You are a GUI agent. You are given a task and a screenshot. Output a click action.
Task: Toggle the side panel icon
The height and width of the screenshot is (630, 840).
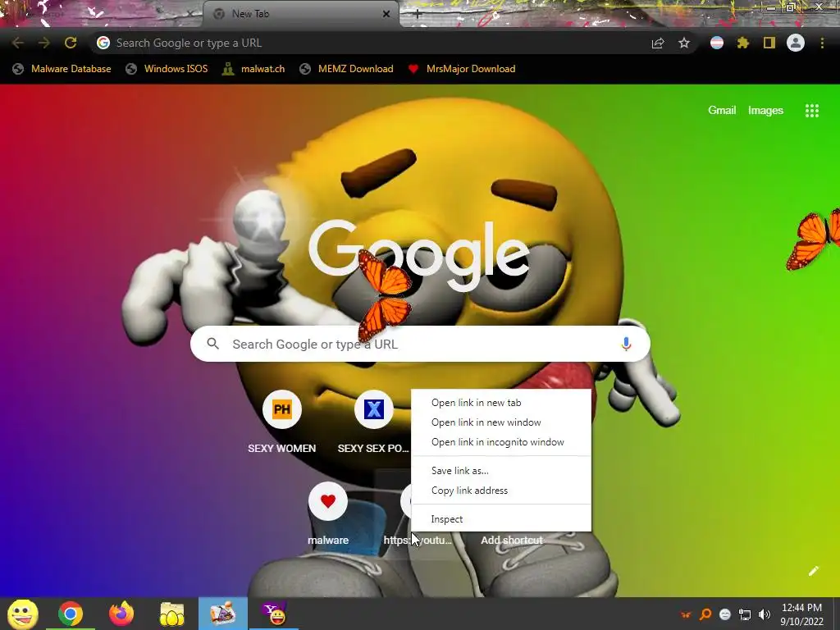pyautogui.click(x=769, y=43)
